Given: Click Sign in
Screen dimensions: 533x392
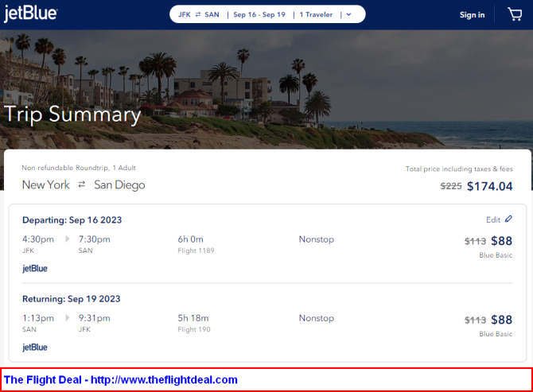Looking at the screenshot, I should [x=472, y=15].
